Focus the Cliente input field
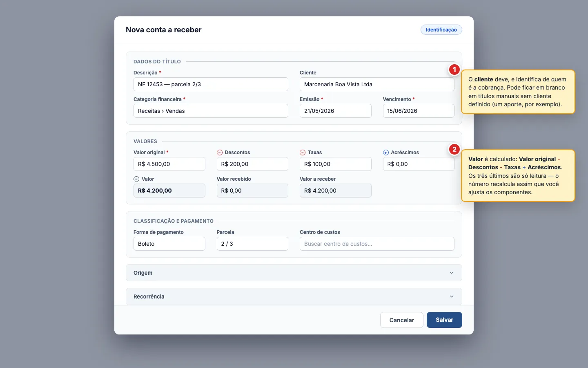 click(377, 84)
